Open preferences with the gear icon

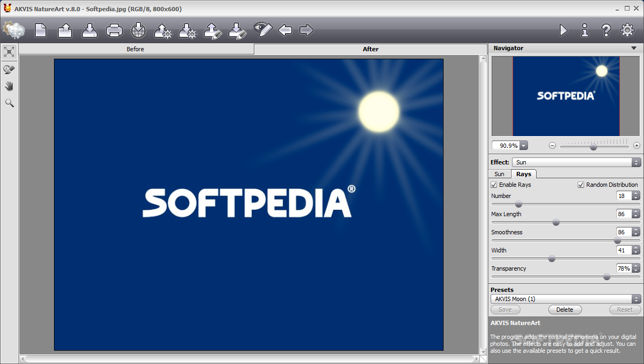tap(627, 30)
